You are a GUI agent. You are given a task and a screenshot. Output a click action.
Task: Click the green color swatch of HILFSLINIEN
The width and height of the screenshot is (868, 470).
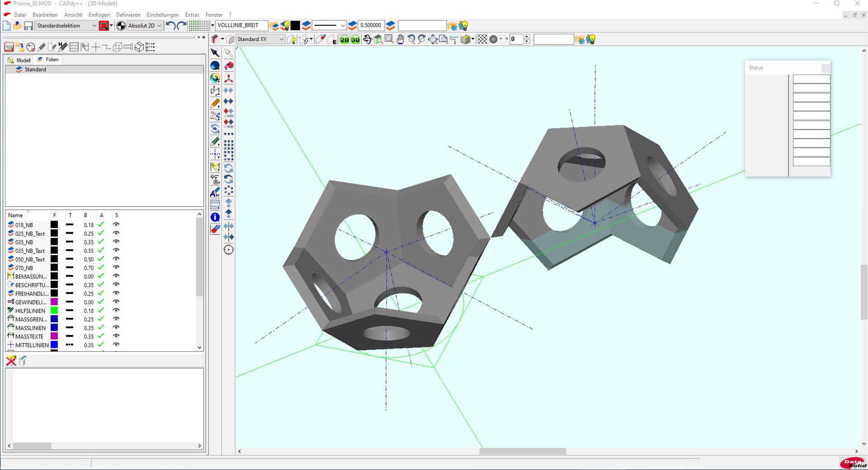(54, 310)
